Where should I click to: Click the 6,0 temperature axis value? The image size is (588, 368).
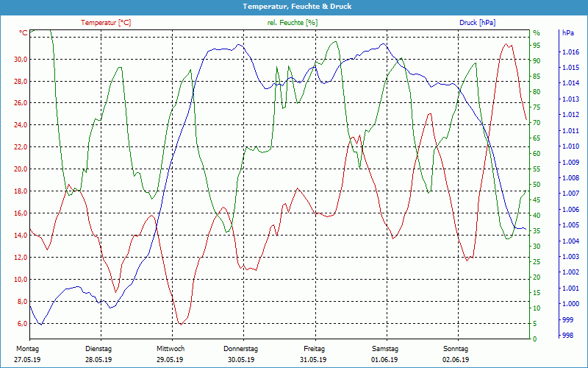click(x=22, y=324)
